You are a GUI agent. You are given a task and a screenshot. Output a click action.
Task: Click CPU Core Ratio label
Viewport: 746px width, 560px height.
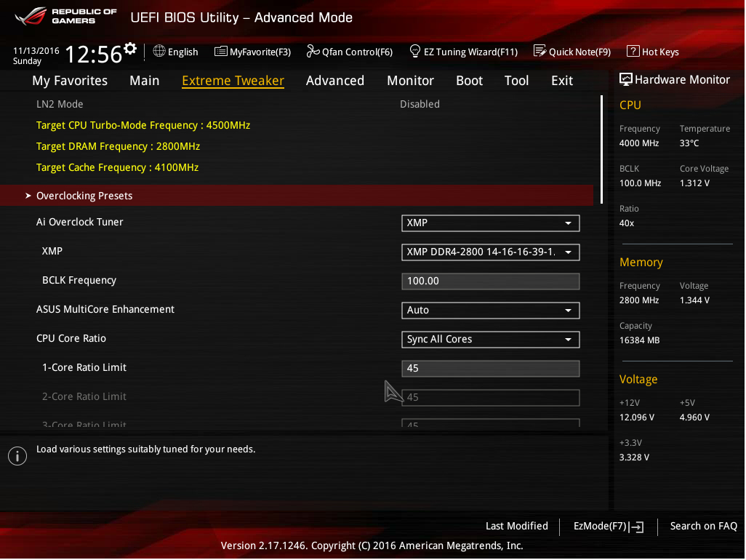coord(71,338)
